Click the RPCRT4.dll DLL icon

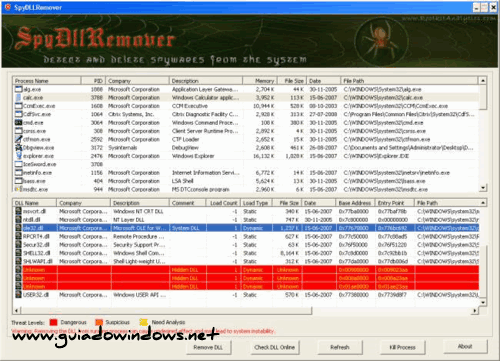point(18,236)
